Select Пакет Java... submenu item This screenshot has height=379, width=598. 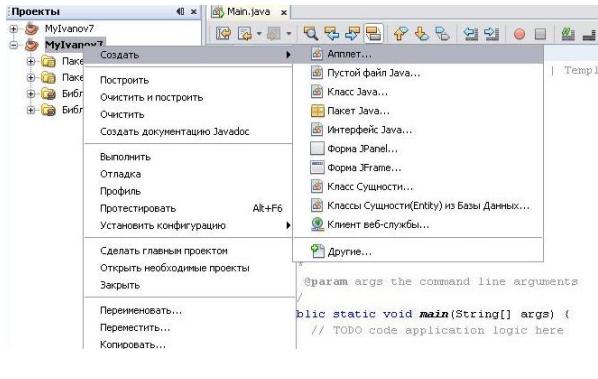click(418, 111)
